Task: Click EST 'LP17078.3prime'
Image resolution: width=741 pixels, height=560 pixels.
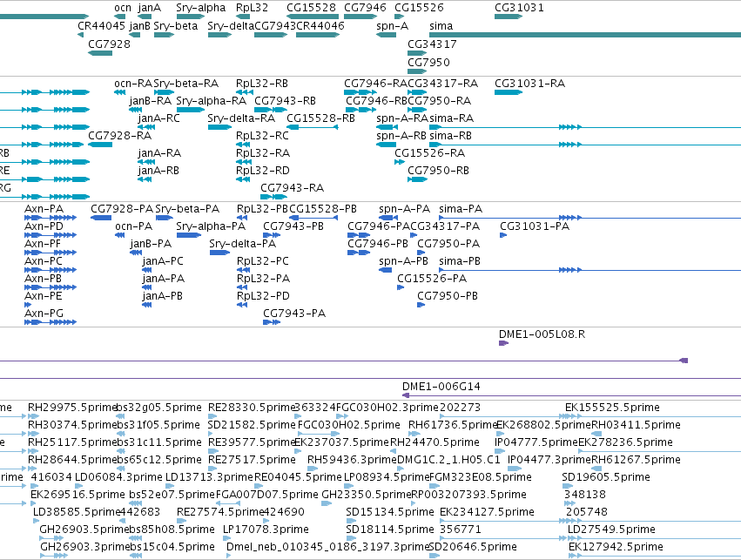Action: pos(266,530)
